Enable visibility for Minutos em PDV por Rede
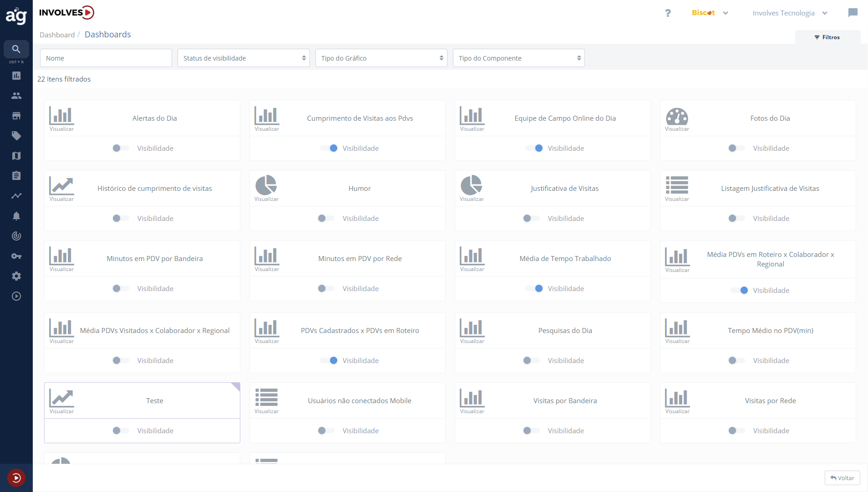Screen dimensions: 868x492 coord(326,289)
